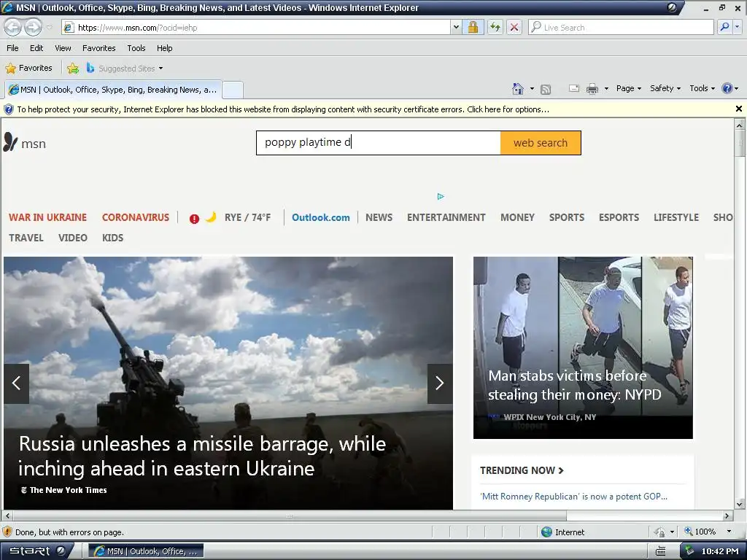This screenshot has height=560, width=747.
Task: Click the AdChoices triangle icon
Action: (441, 196)
